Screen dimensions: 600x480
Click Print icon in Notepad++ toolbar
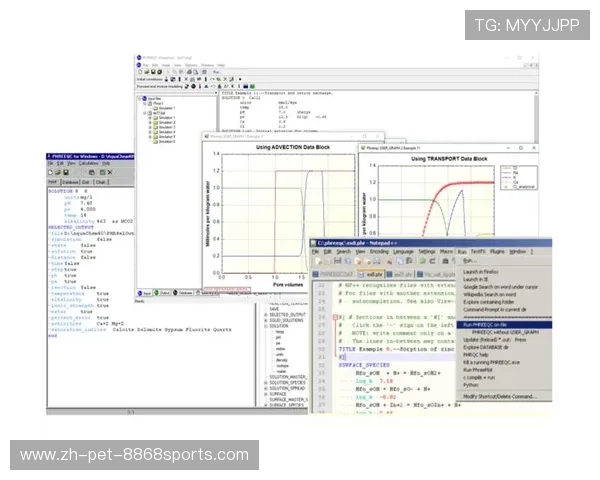click(x=377, y=261)
